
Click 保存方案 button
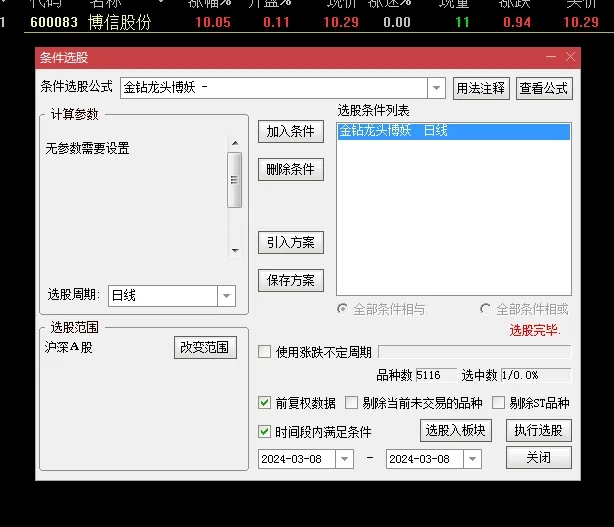290,281
